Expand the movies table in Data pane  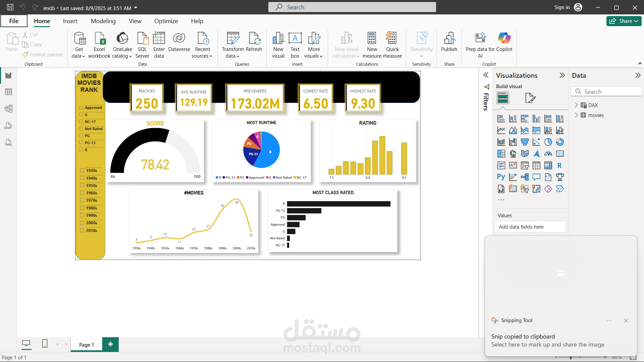[576, 115]
